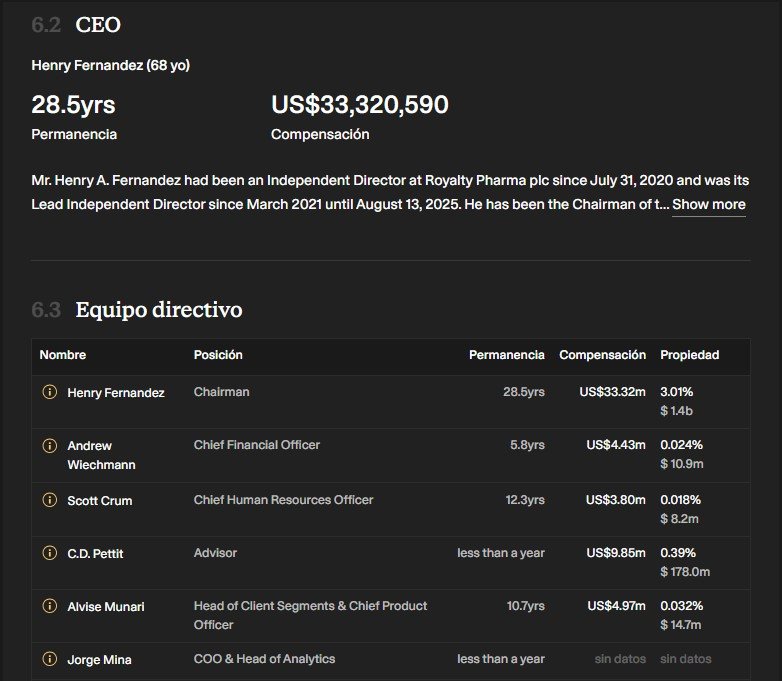Click the Equipo directivo section heading
Screen dimensions: 782x681
click(159, 310)
